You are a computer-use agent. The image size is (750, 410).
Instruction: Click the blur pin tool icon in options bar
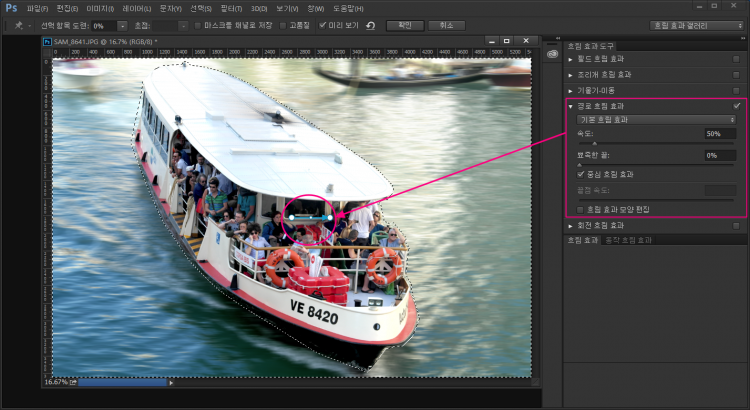19,25
